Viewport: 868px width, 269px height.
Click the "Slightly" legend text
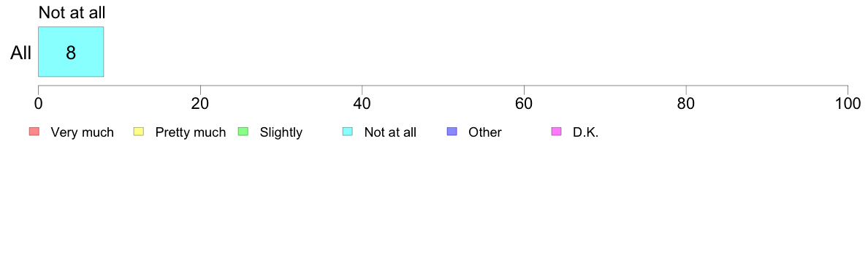pos(281,132)
